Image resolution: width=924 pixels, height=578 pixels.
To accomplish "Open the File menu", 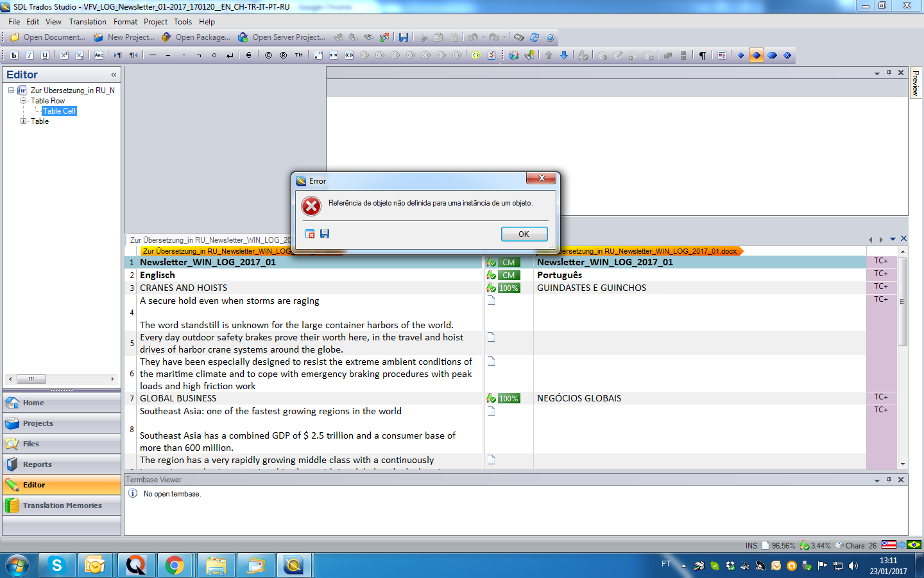I will tap(14, 21).
